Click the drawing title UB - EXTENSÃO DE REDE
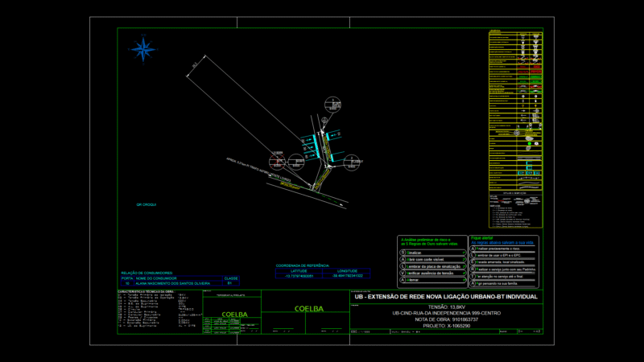644x362 pixels. point(446,297)
